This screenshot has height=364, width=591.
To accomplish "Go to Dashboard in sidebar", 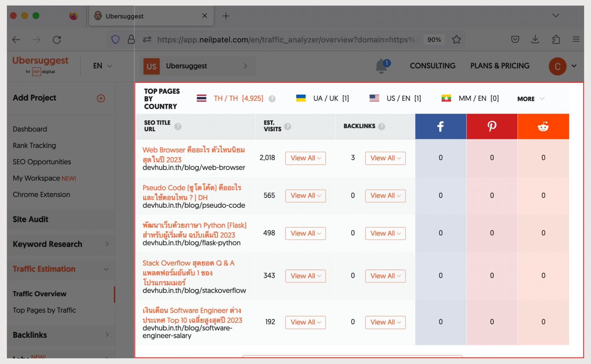I will pyautogui.click(x=30, y=129).
